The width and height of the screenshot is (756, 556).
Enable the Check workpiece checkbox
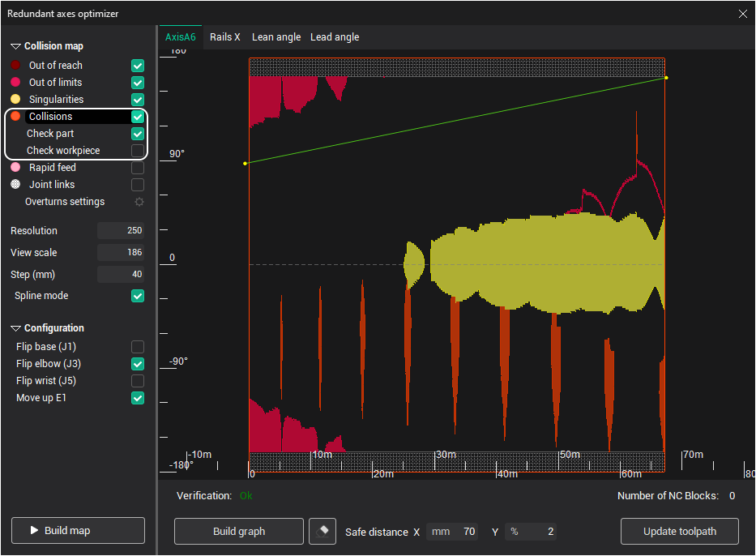pos(138,151)
